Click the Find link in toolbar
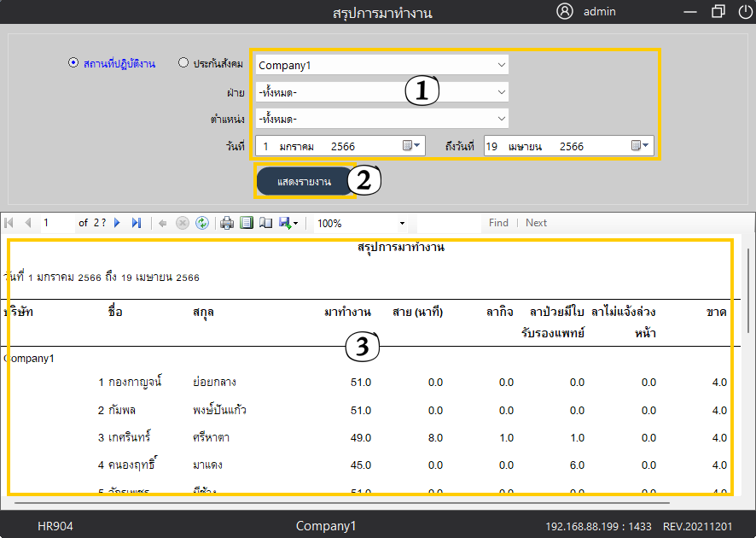 498,223
